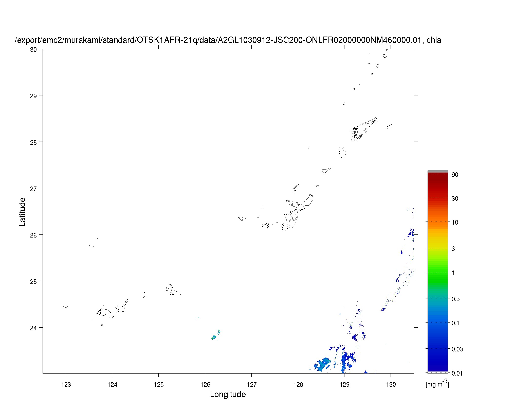532x406 pixels.
Task: Click longitude tick label 129
Action: pos(344,385)
